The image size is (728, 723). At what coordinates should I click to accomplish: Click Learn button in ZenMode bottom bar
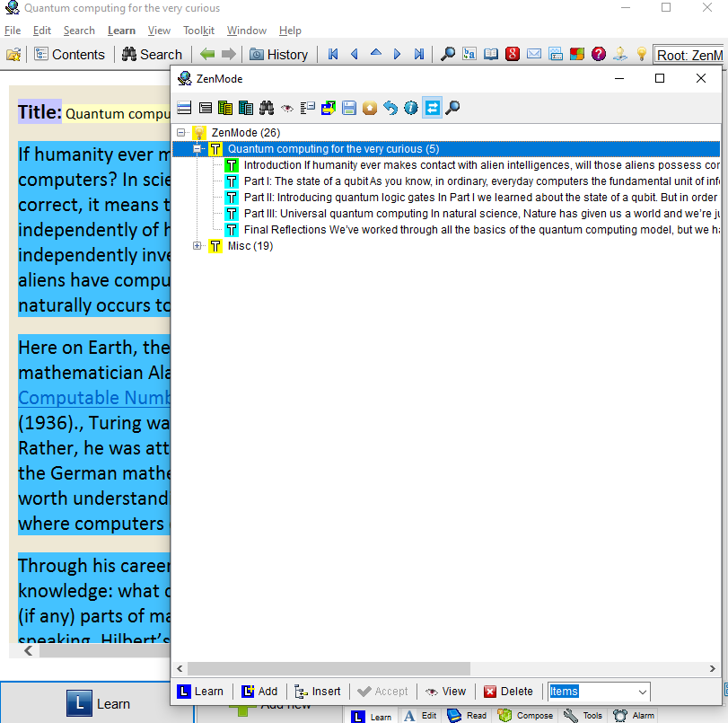click(x=200, y=692)
